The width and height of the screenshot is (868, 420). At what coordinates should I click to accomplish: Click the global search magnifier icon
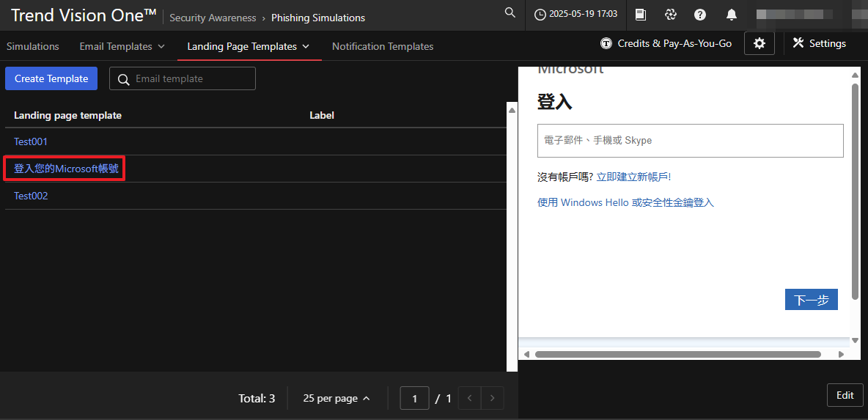[x=510, y=13]
